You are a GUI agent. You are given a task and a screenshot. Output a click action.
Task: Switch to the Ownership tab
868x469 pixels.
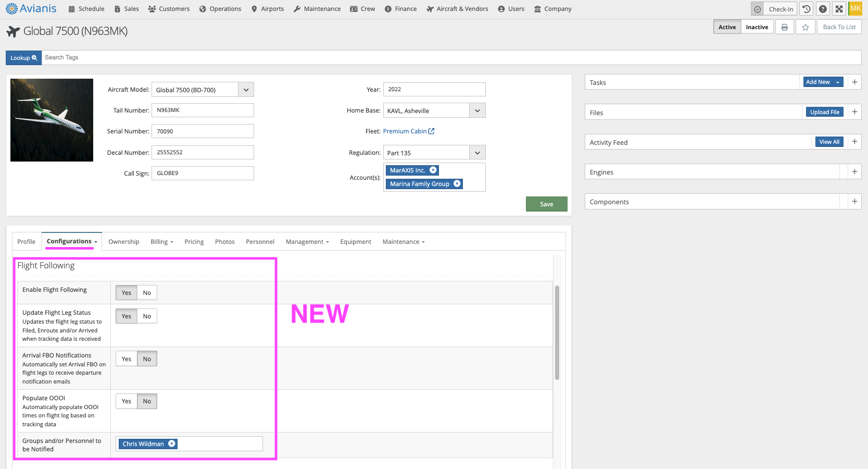click(124, 242)
